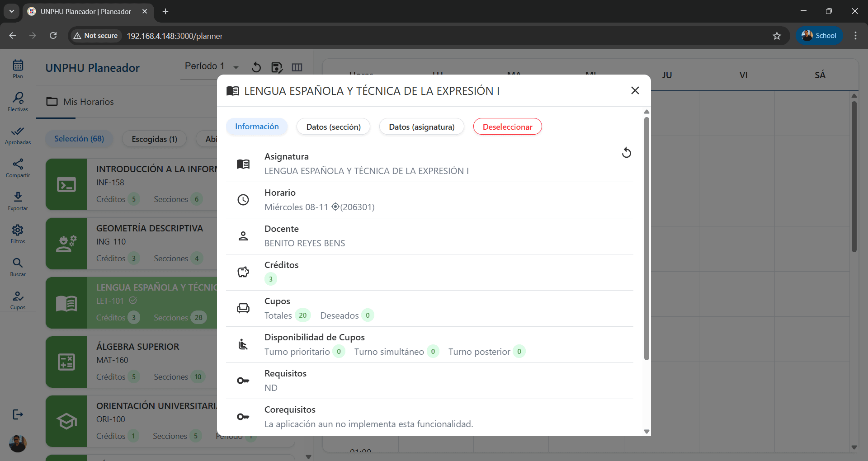The image size is (868, 461).
Task: Select the Información tab
Action: tap(257, 127)
